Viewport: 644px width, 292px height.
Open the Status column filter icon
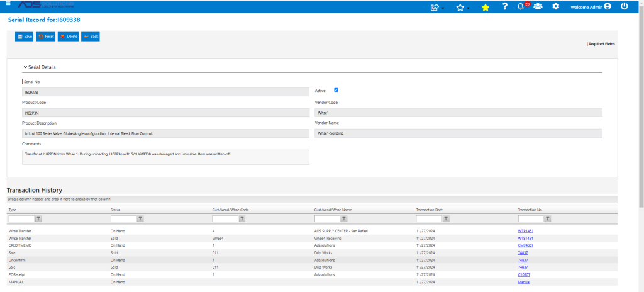click(x=140, y=219)
